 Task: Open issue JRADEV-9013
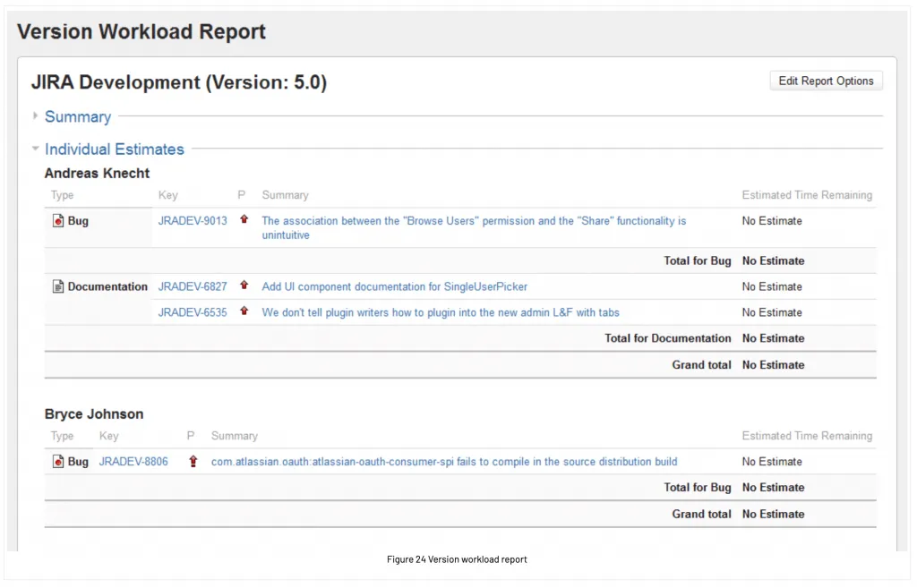(193, 221)
